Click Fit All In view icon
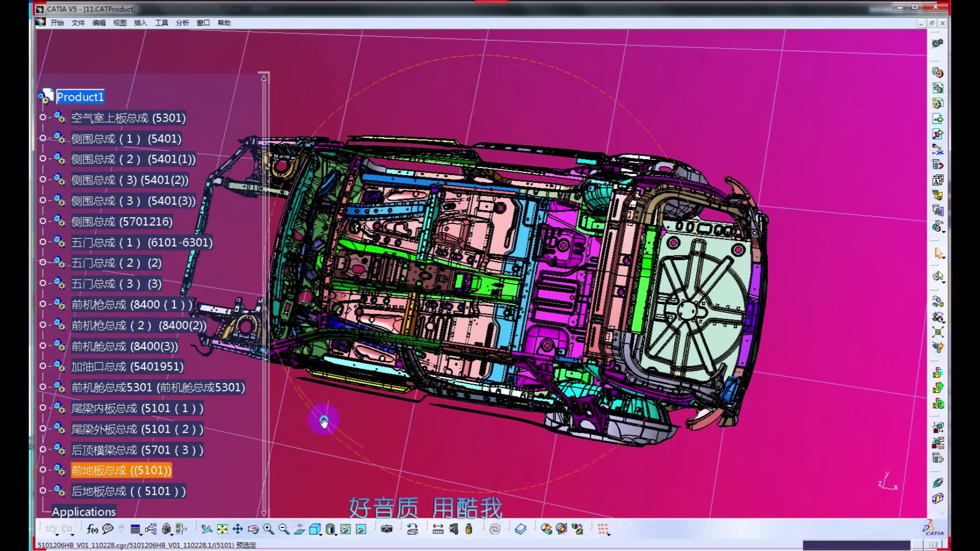This screenshot has height=551, width=980. tap(222, 530)
